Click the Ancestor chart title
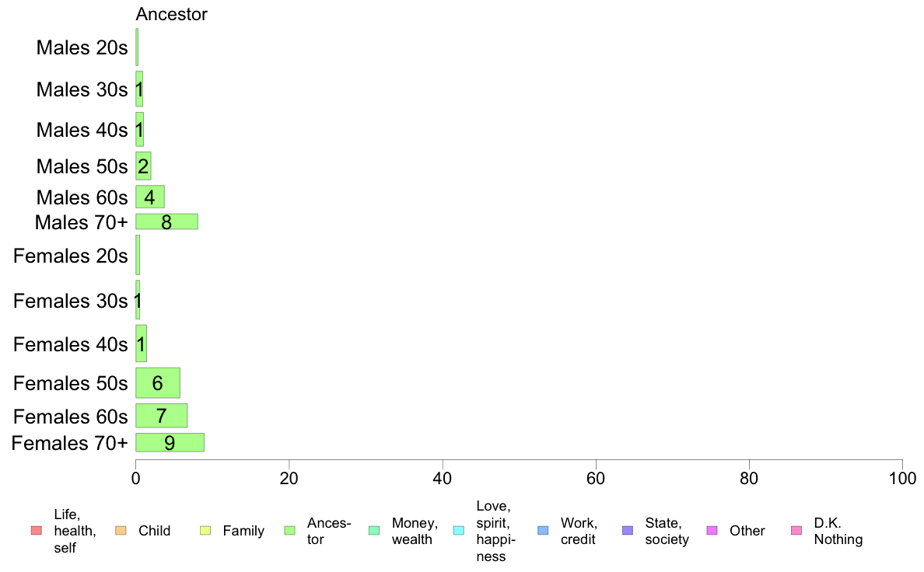Image resolution: width=924 pixels, height=572 pixels. pyautogui.click(x=171, y=14)
